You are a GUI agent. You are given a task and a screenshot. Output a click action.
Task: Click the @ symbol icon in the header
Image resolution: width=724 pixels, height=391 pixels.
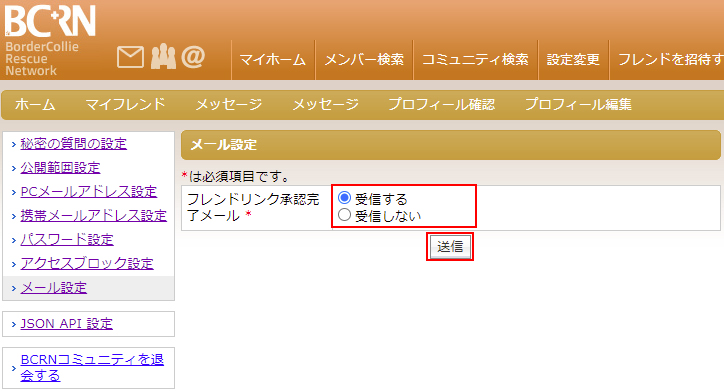193,56
